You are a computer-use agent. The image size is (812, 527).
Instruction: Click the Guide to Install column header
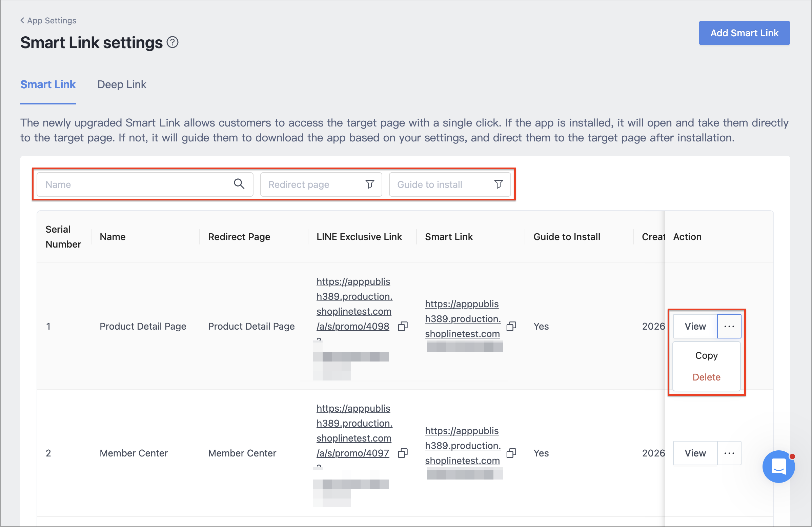point(567,236)
